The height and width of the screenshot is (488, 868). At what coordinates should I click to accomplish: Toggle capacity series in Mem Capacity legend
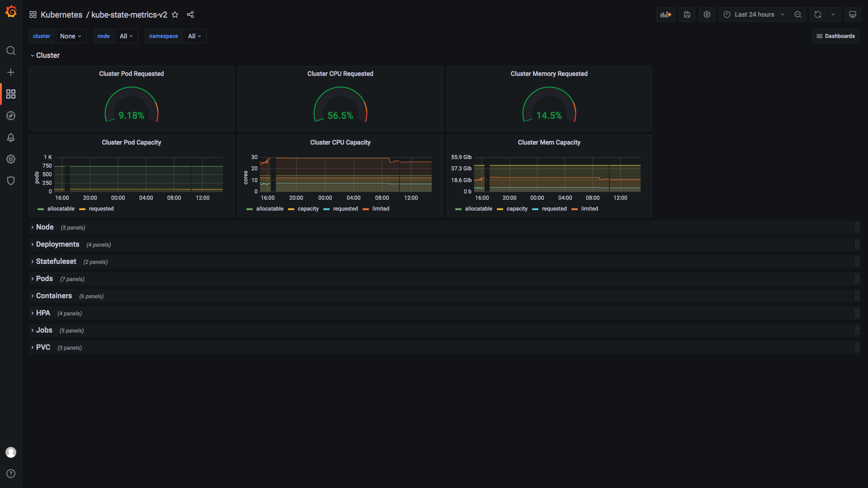tap(517, 209)
